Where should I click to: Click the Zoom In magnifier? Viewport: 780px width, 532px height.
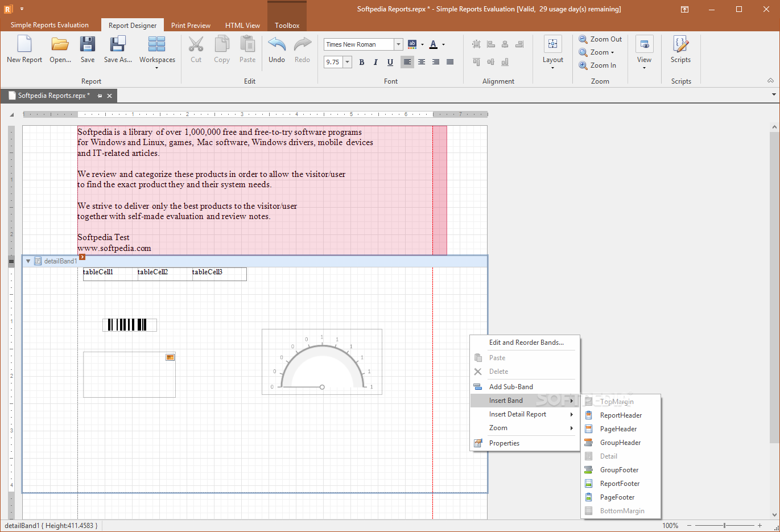point(583,65)
